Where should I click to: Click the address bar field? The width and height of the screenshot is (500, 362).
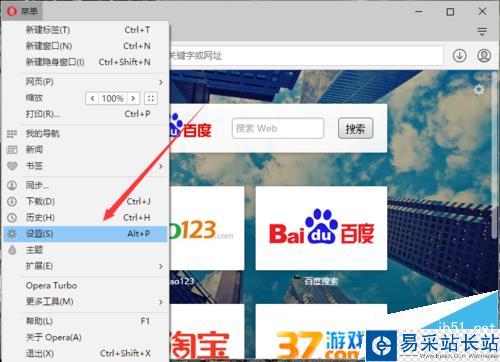click(306, 55)
